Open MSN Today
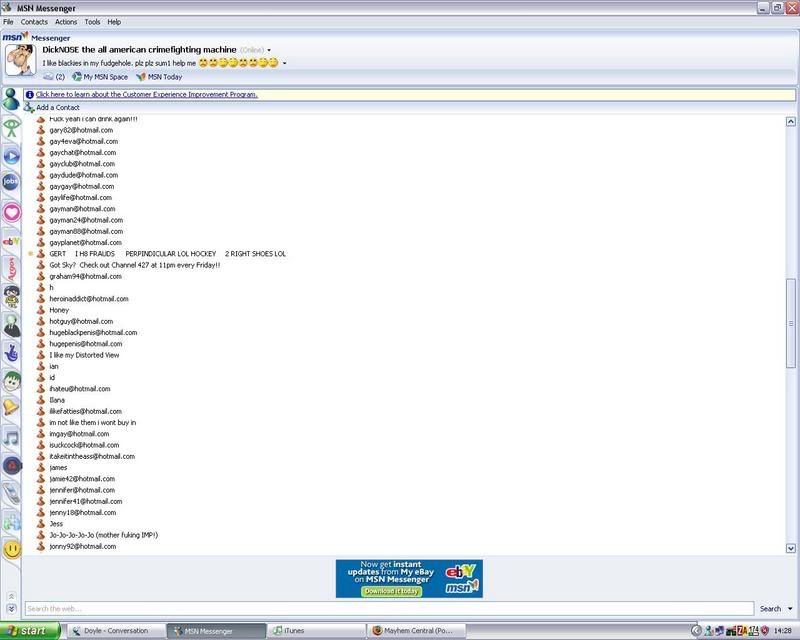This screenshot has height=640, width=800. 159,77
